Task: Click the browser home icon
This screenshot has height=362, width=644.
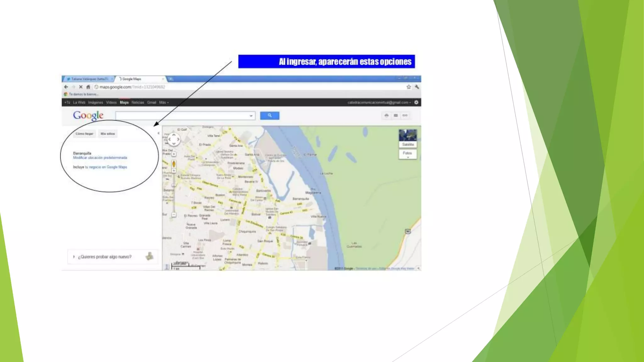Action: (x=88, y=87)
